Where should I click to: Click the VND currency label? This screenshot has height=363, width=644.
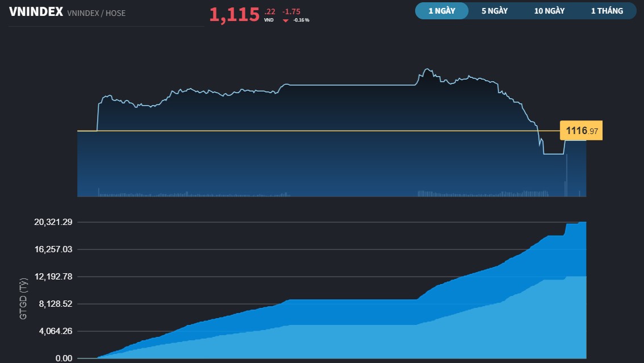click(269, 20)
